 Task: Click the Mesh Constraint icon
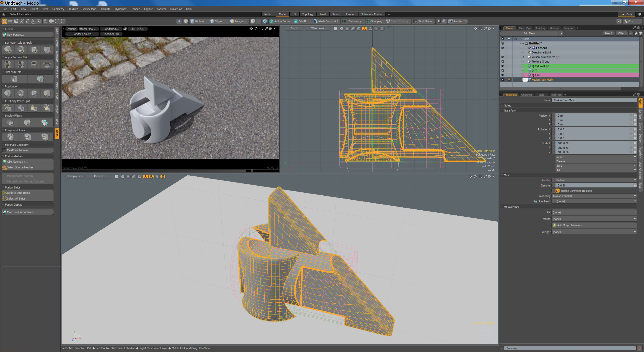(x=315, y=21)
